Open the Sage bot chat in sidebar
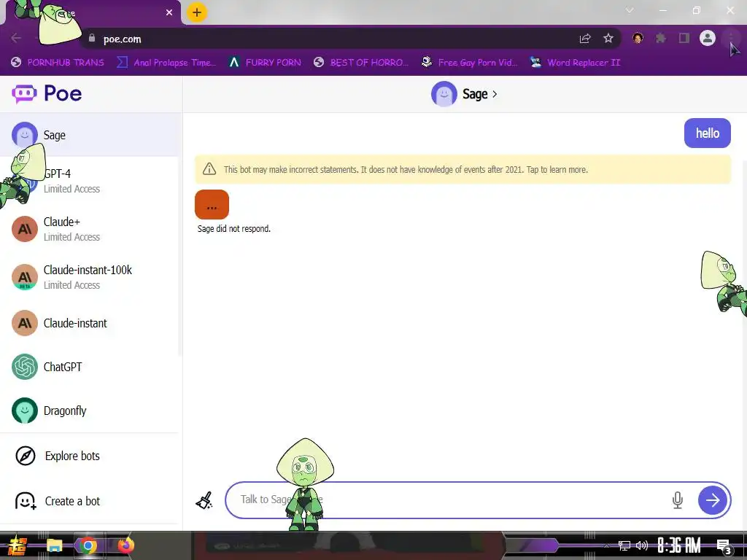 click(90, 135)
